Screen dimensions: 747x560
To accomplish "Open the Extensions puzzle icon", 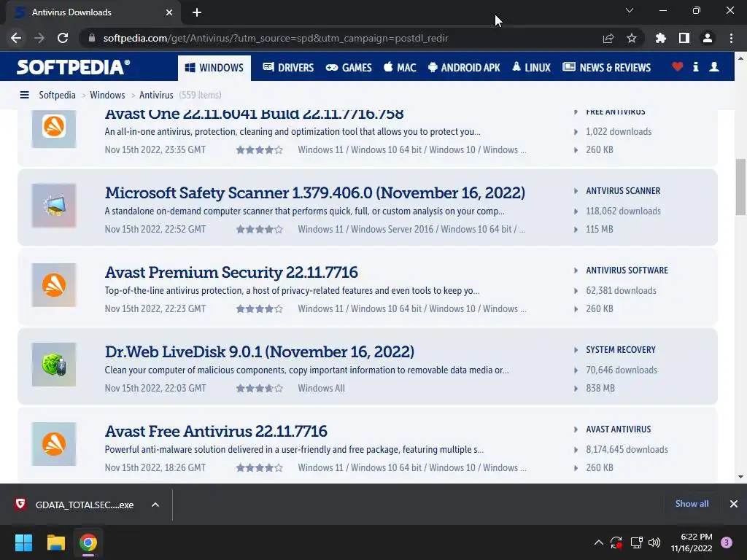I will (660, 38).
